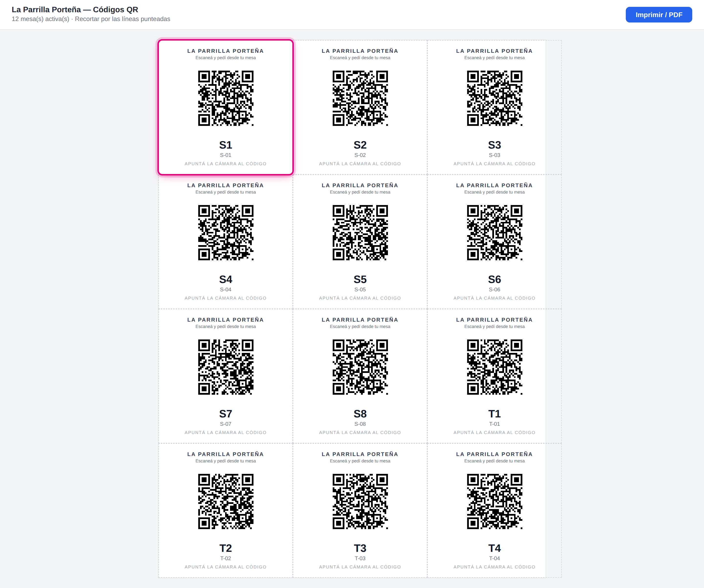Screen dimensions: 704x588
Task: Click the large T2 table label
Action: pyautogui.click(x=226, y=548)
